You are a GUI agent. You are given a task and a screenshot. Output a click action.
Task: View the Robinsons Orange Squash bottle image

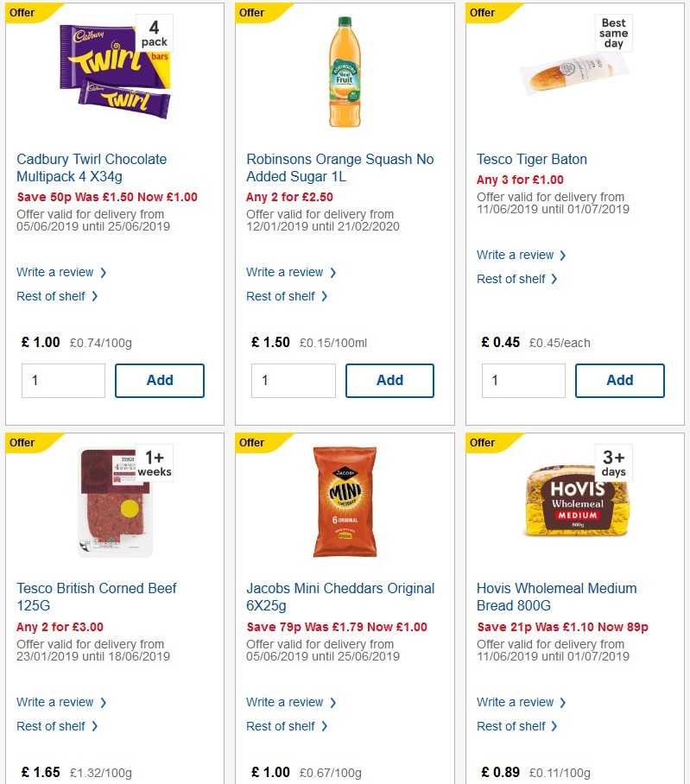click(x=345, y=73)
